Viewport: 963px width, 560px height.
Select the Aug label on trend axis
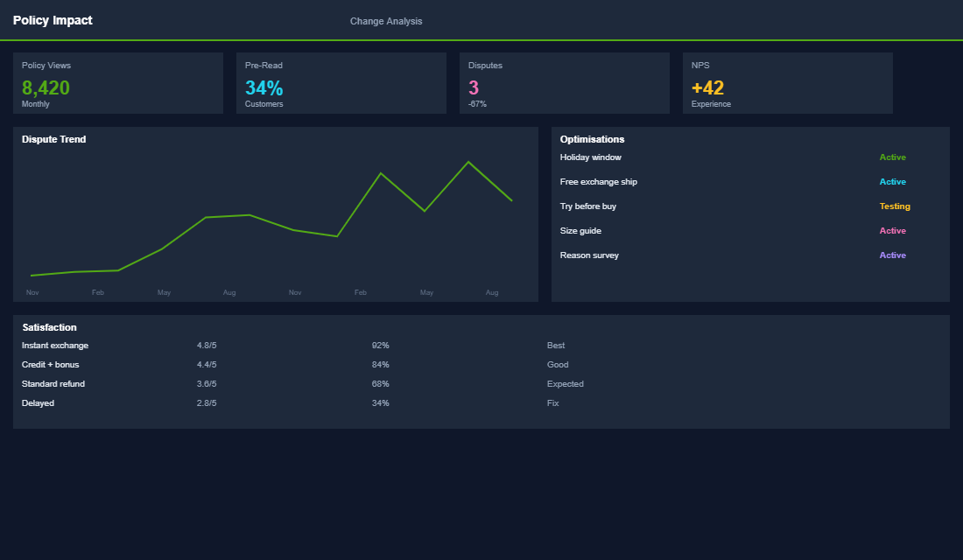click(x=229, y=292)
